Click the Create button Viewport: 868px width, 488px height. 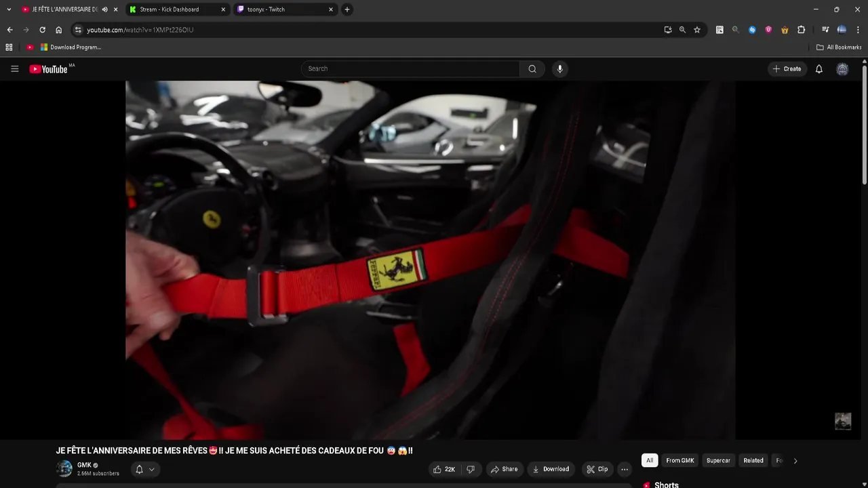787,68
